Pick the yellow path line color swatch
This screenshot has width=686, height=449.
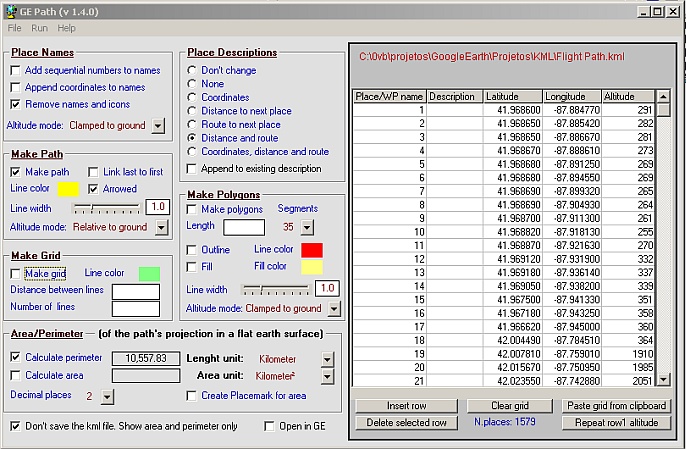click(x=68, y=189)
